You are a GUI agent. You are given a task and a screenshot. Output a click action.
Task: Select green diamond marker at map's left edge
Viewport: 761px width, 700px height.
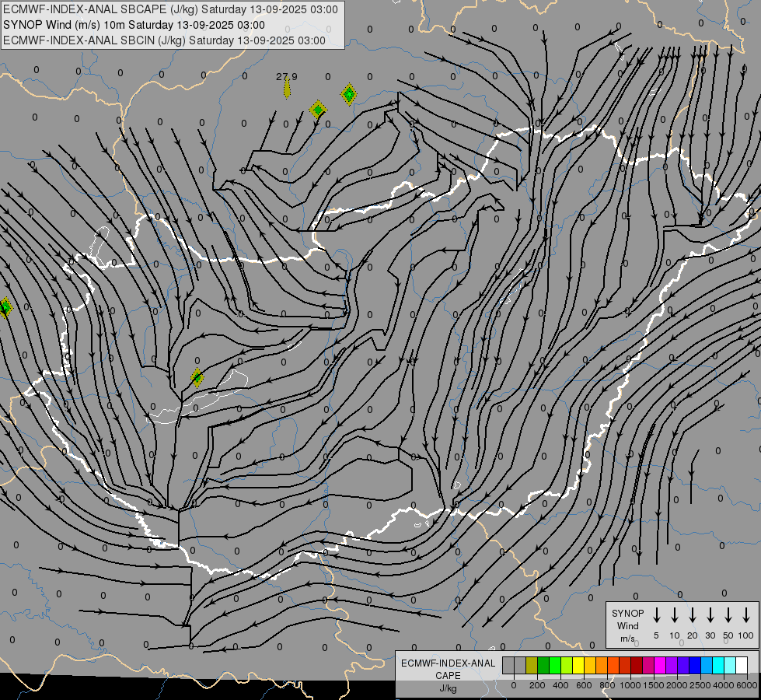click(5, 307)
